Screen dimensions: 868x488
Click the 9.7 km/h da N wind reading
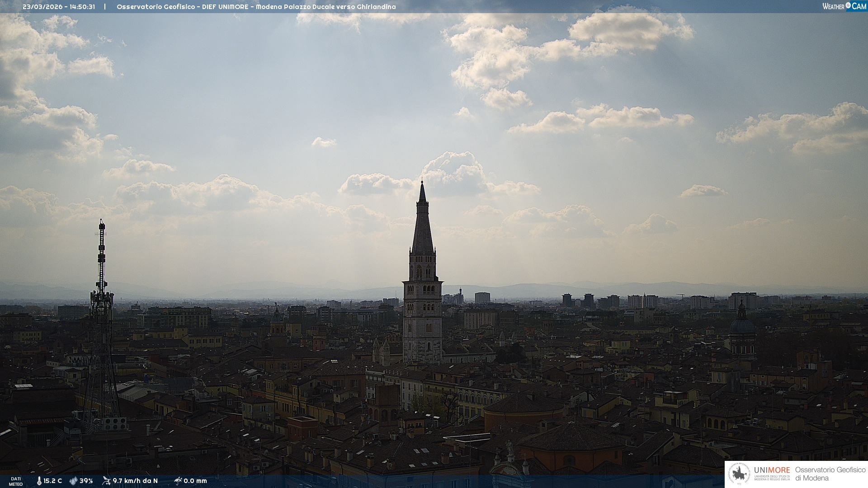click(x=135, y=481)
